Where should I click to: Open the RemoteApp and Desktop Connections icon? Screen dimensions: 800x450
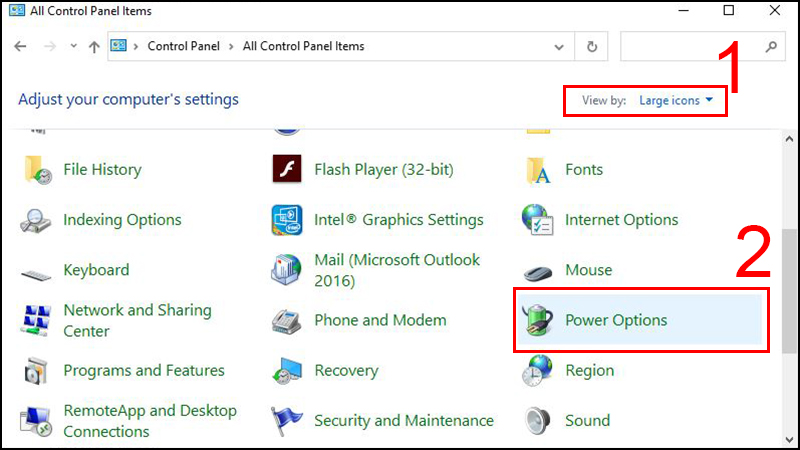pos(35,421)
